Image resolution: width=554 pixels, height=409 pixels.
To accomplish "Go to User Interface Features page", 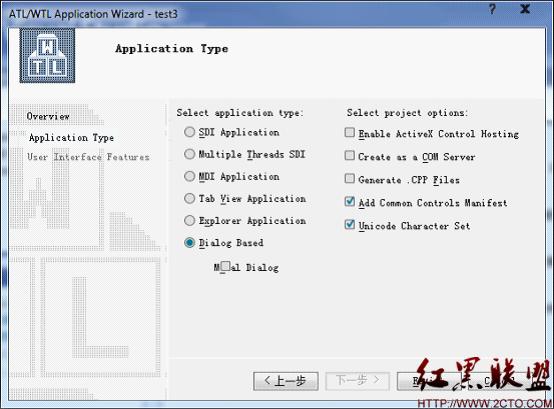I will coord(88,157).
